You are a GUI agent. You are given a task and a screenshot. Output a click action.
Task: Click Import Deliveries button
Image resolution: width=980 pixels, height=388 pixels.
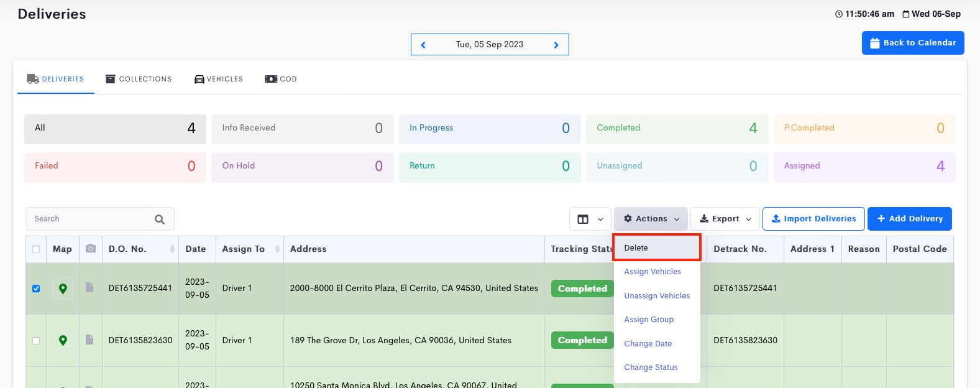pos(813,219)
